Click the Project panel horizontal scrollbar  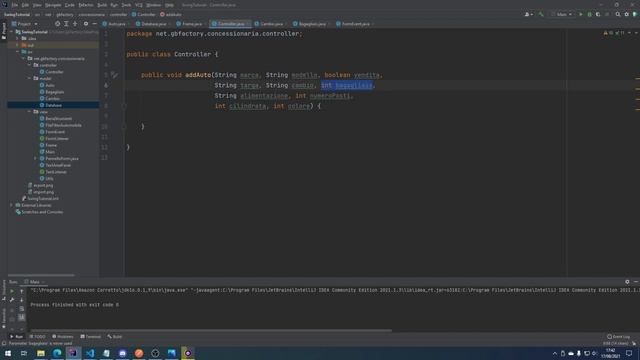[x=41, y=276]
